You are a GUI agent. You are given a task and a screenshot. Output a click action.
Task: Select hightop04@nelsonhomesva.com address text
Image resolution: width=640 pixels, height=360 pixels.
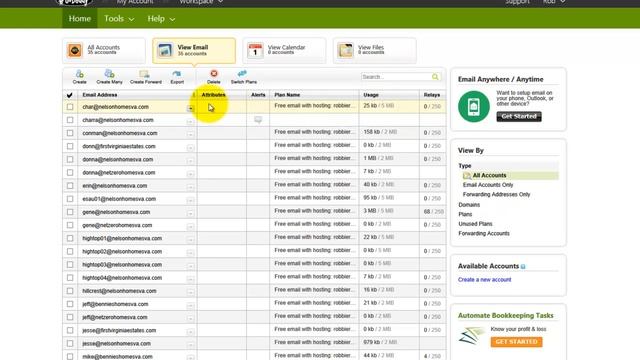tap(122, 278)
